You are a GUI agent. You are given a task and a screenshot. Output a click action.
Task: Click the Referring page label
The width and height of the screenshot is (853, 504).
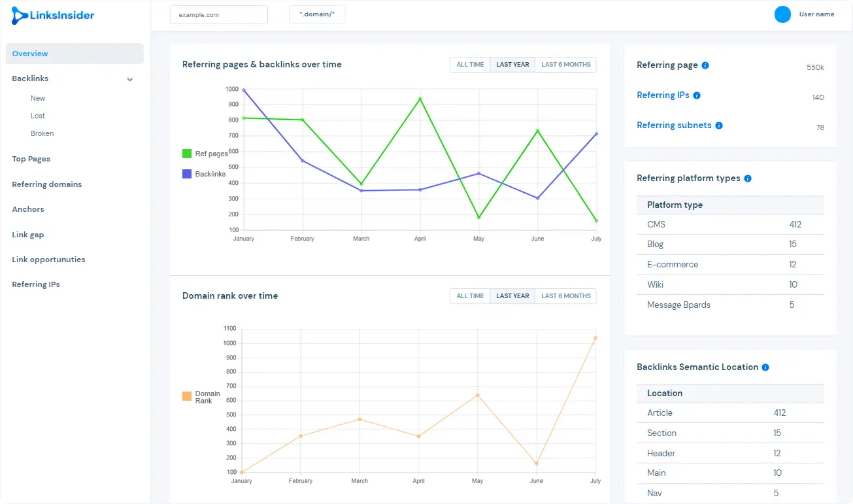click(667, 65)
